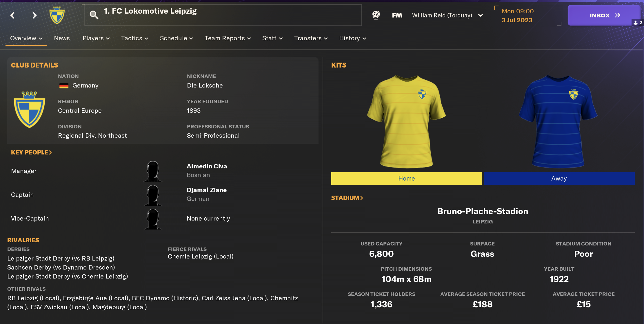This screenshot has height=324, width=644.
Task: Open manager Almedin Civa's silhouette portrait
Action: pyautogui.click(x=153, y=171)
